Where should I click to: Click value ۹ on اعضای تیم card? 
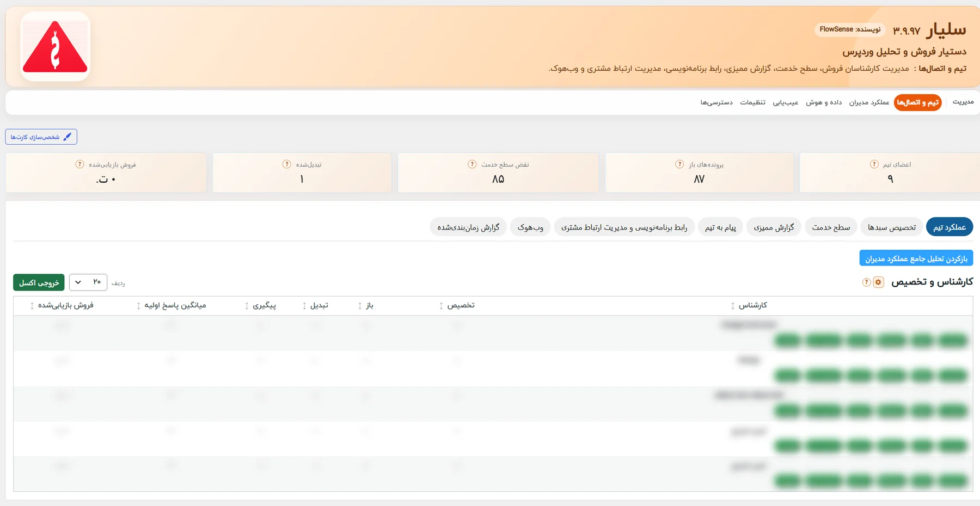890,179
